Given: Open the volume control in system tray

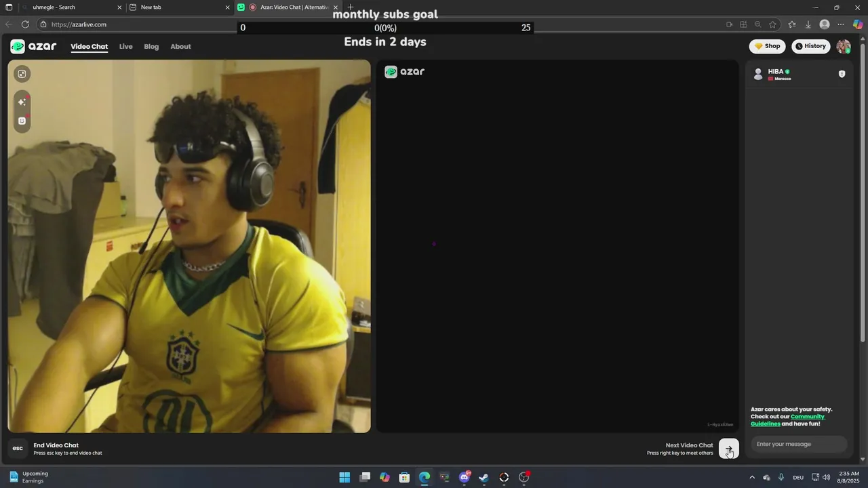Looking at the screenshot, I should tap(826, 477).
